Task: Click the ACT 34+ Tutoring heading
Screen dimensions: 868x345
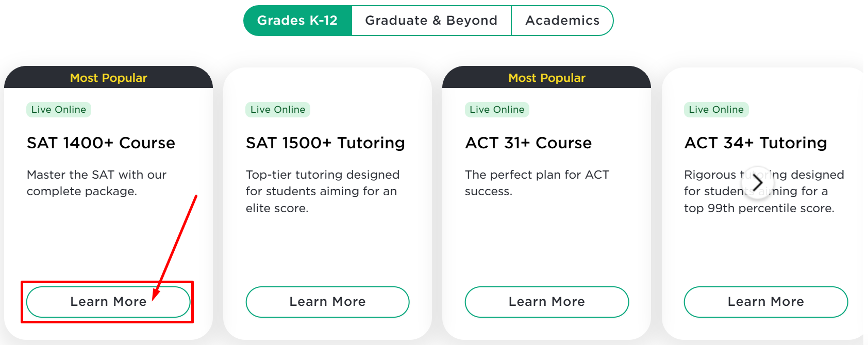Action: tap(756, 143)
